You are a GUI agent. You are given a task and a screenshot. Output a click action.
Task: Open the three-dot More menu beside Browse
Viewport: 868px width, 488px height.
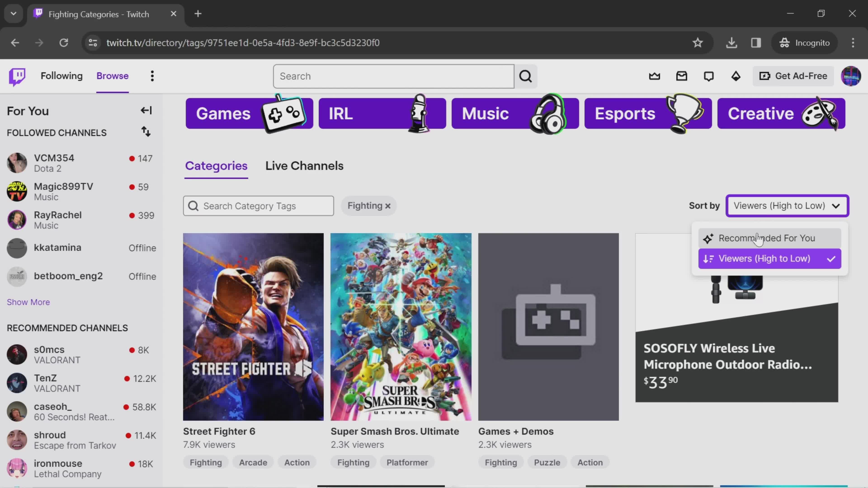tap(152, 76)
